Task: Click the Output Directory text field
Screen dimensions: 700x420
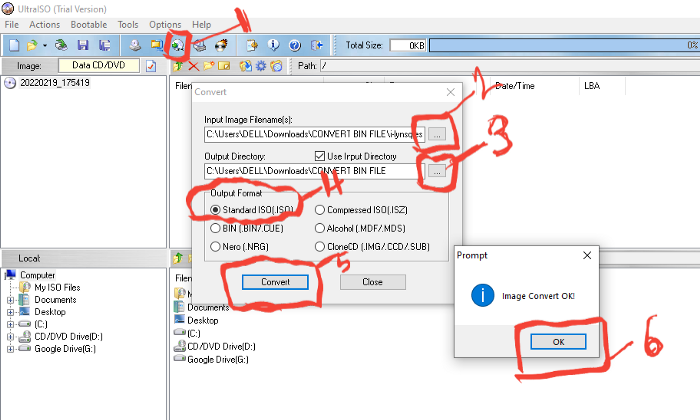Action: 314,171
